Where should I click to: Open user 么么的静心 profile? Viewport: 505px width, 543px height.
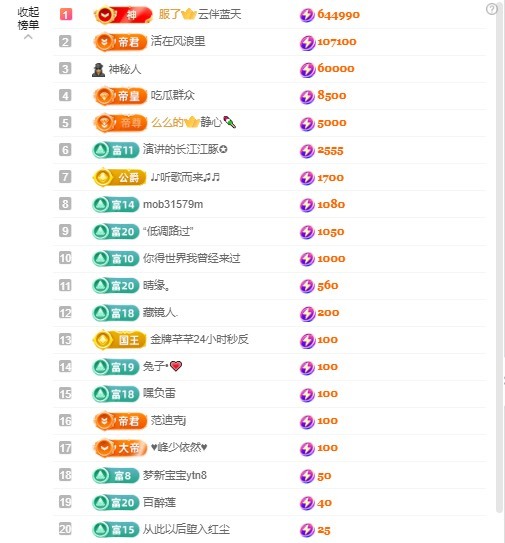click(194, 122)
